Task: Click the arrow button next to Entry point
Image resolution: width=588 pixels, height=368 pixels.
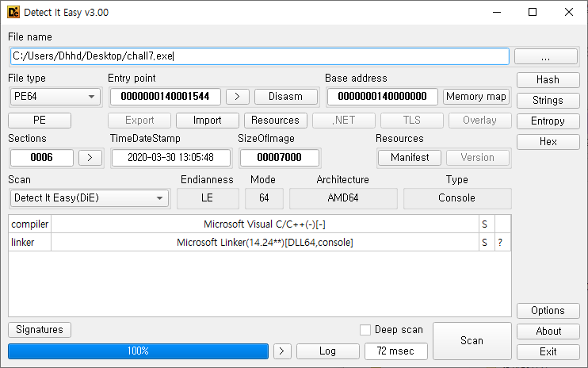Action: pos(238,97)
